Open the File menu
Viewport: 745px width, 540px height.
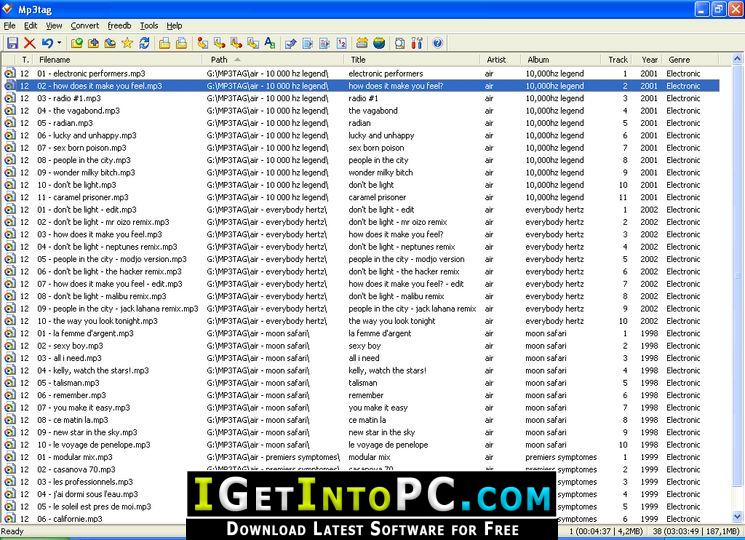(x=10, y=26)
